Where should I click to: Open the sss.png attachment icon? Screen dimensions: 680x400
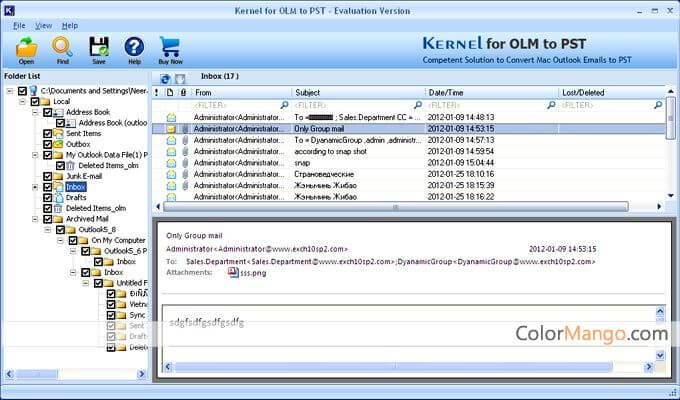click(x=233, y=272)
